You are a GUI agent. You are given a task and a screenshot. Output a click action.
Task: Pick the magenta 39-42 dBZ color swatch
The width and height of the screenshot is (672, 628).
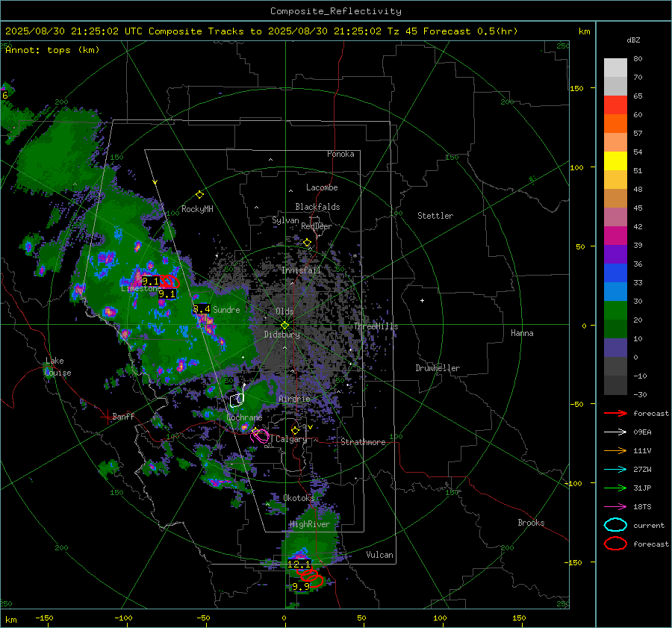coord(615,236)
